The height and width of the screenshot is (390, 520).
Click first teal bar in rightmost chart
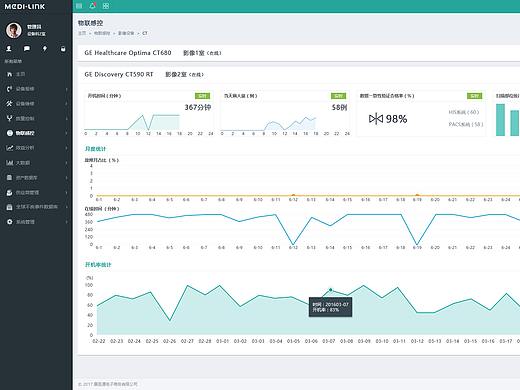500,120
